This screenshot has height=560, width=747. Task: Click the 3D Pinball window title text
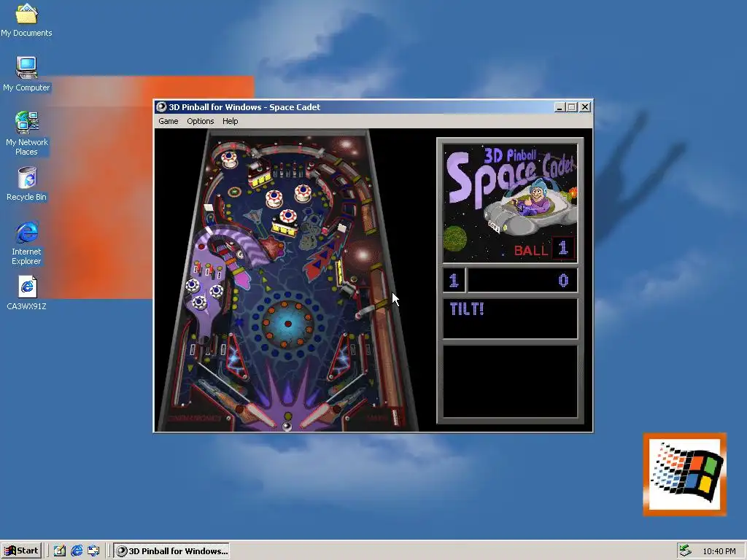(244, 107)
